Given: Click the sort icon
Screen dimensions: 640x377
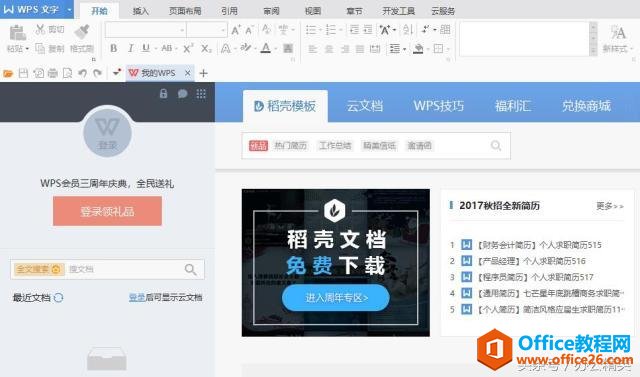Looking at the screenshot, I should [407, 29].
